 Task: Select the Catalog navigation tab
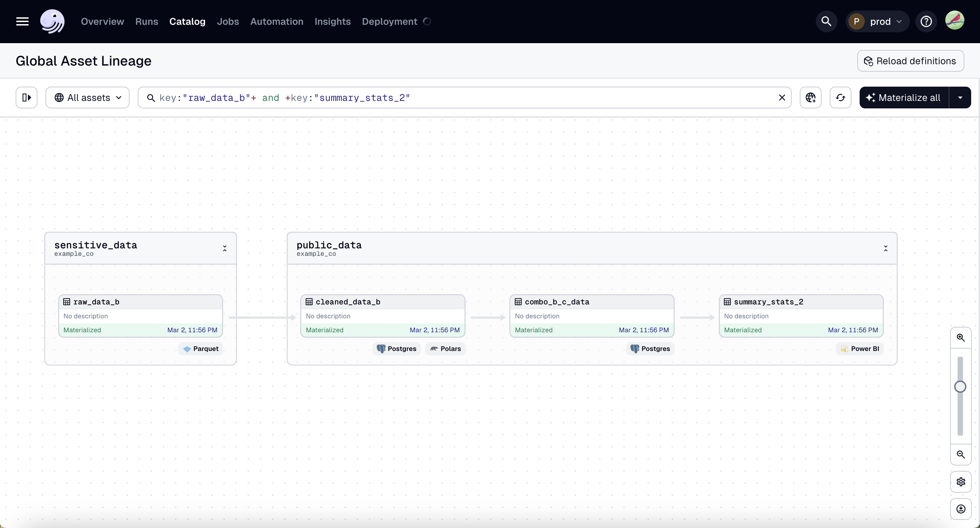pyautogui.click(x=187, y=21)
